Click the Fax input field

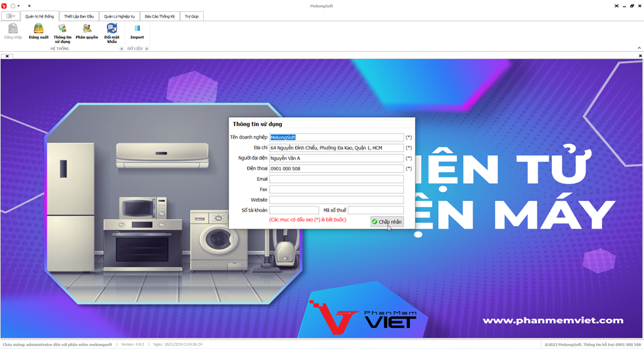click(336, 189)
